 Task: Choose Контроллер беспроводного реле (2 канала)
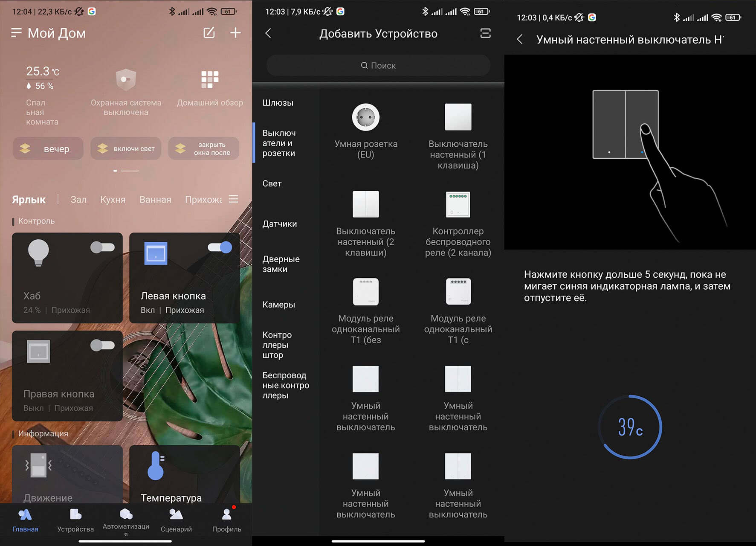[458, 204]
